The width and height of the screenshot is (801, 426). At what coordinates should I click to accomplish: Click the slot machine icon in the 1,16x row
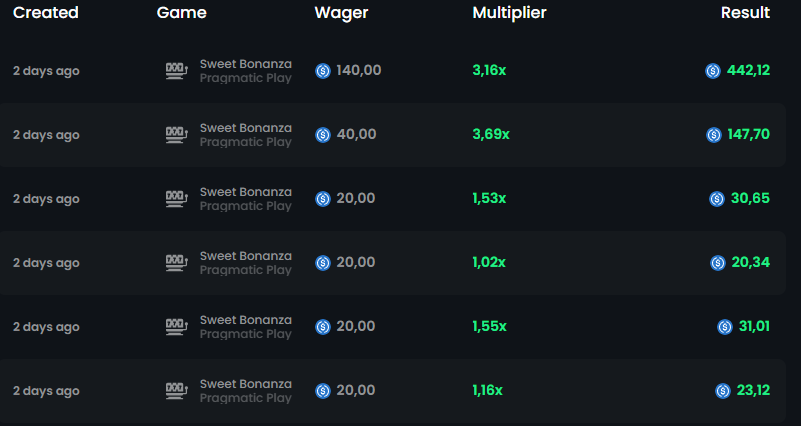pyautogui.click(x=177, y=391)
